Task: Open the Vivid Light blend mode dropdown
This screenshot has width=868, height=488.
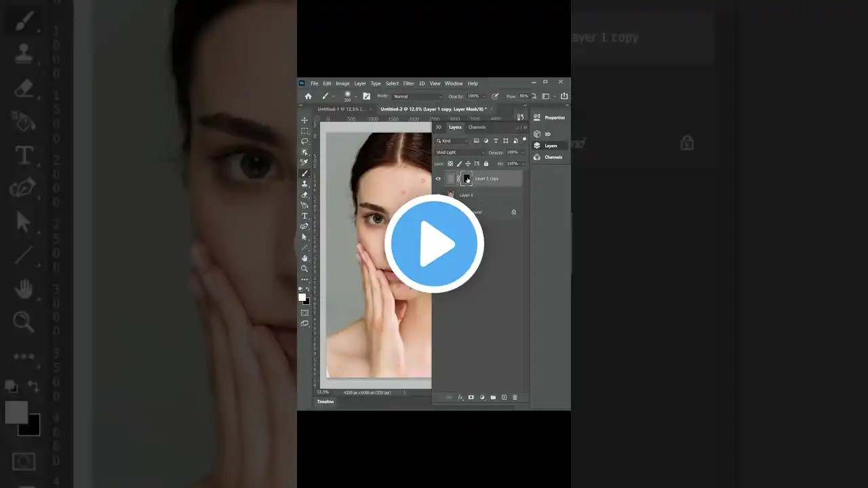Action: pyautogui.click(x=456, y=152)
